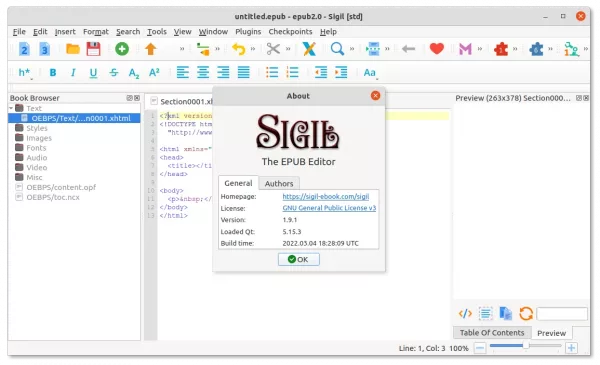Click the Preview panel text input field
Image resolution: width=600 pixels, height=365 pixels.
[562, 314]
